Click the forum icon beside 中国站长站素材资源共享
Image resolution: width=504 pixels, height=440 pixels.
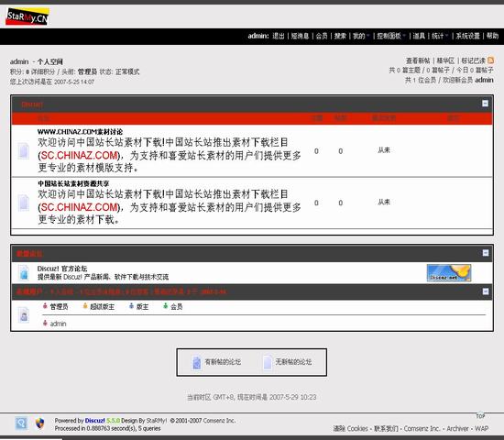(24, 203)
